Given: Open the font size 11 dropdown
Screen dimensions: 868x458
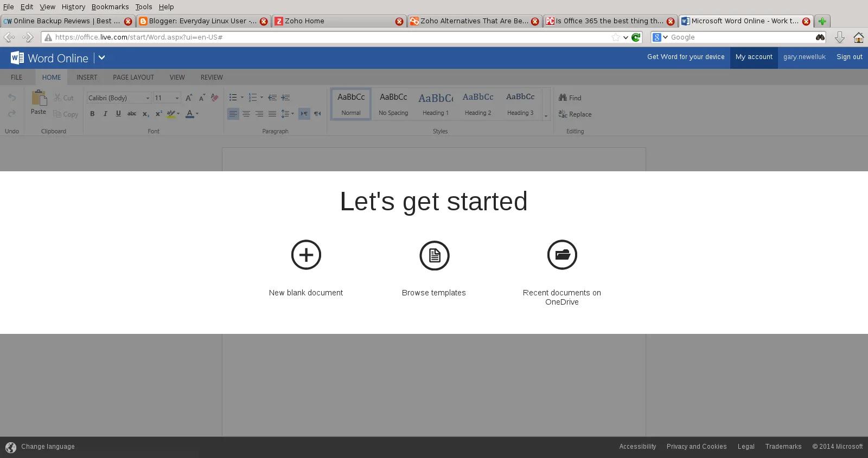Looking at the screenshot, I should tap(177, 98).
